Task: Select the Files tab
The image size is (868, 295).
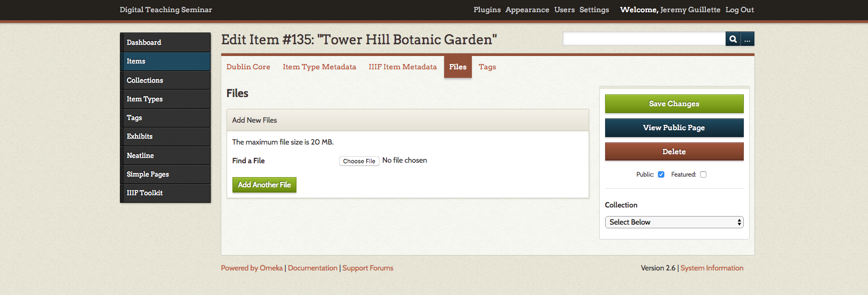Action: tap(458, 67)
